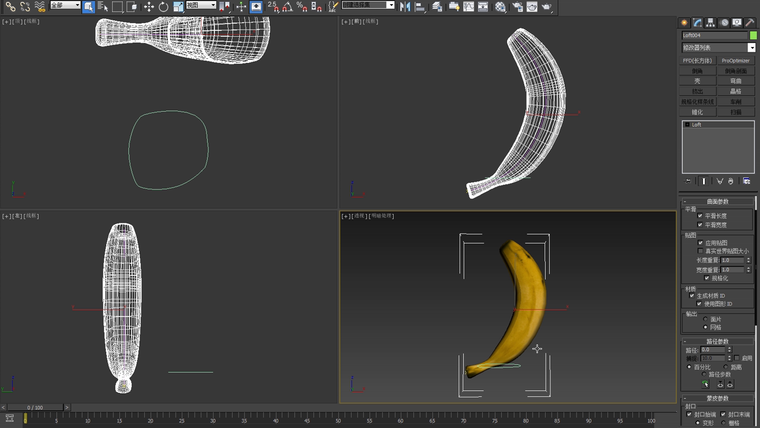Click the ProOptimizer modifier button
This screenshot has height=428, width=760.
(736, 60)
